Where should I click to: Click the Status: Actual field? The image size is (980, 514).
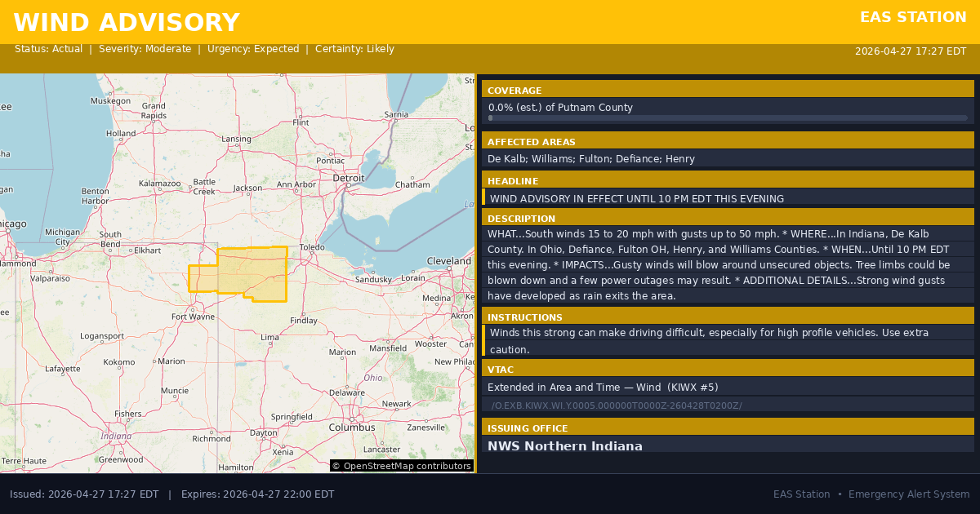click(x=48, y=49)
